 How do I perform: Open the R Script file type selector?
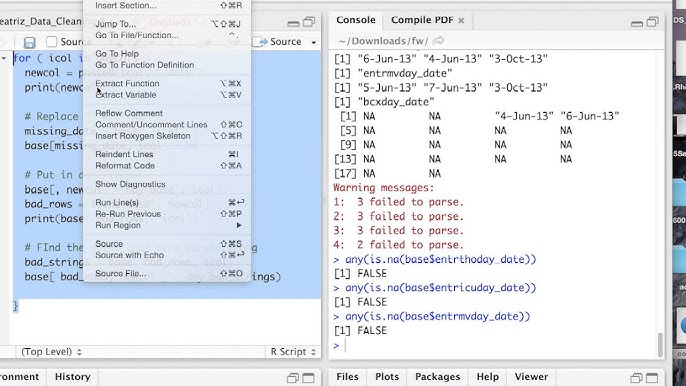click(293, 351)
